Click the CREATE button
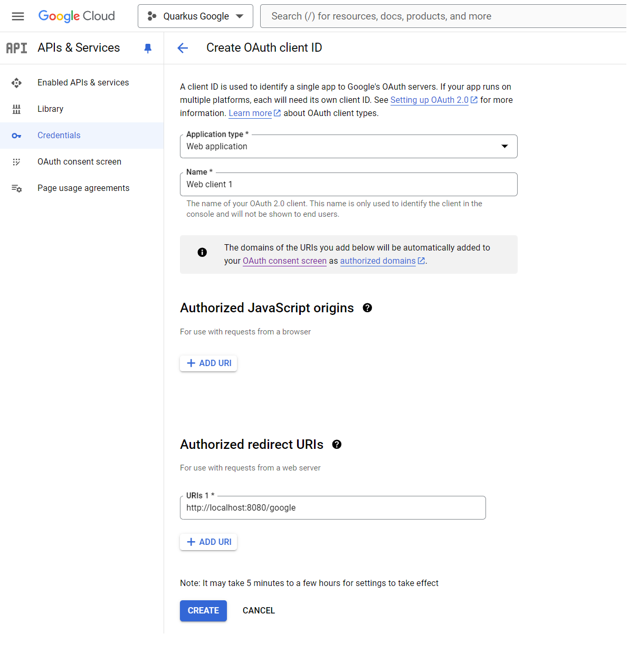This screenshot has height=672, width=629. pyautogui.click(x=203, y=611)
